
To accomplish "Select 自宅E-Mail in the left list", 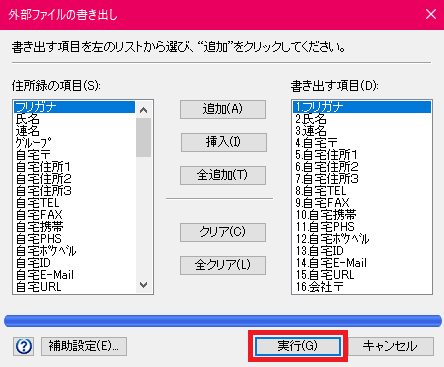I will 75,275.
